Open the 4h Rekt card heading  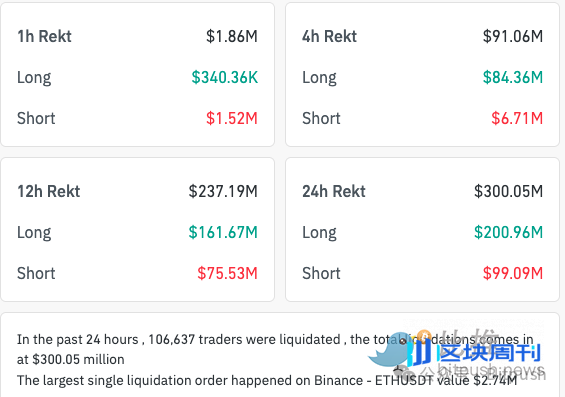329,36
